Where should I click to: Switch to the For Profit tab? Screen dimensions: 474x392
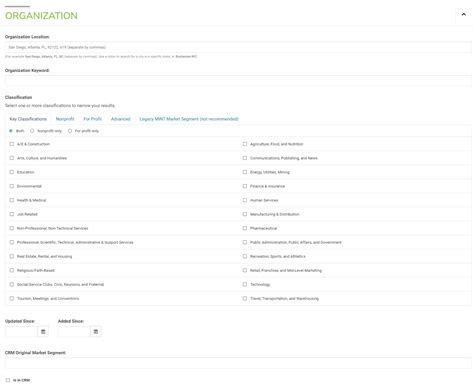[92, 119]
